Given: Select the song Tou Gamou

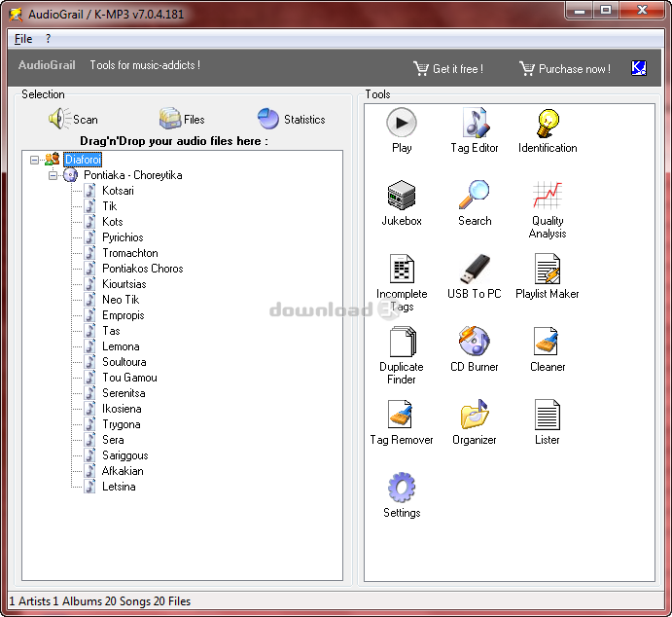Looking at the screenshot, I should click(129, 378).
